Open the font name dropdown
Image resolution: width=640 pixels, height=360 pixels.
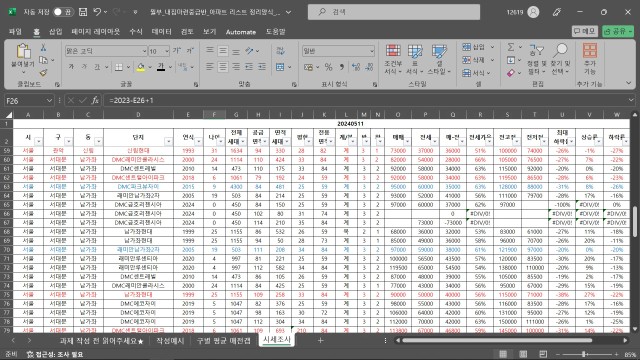coord(144,51)
